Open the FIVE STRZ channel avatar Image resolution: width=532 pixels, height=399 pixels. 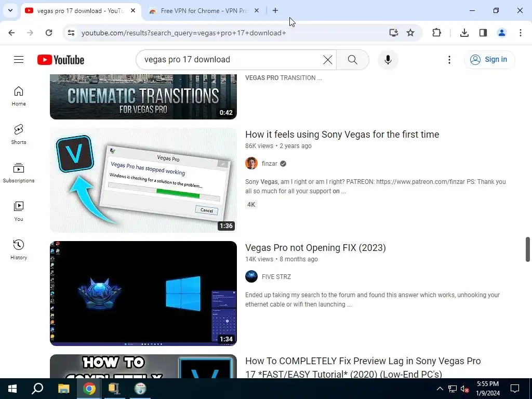tap(251, 276)
